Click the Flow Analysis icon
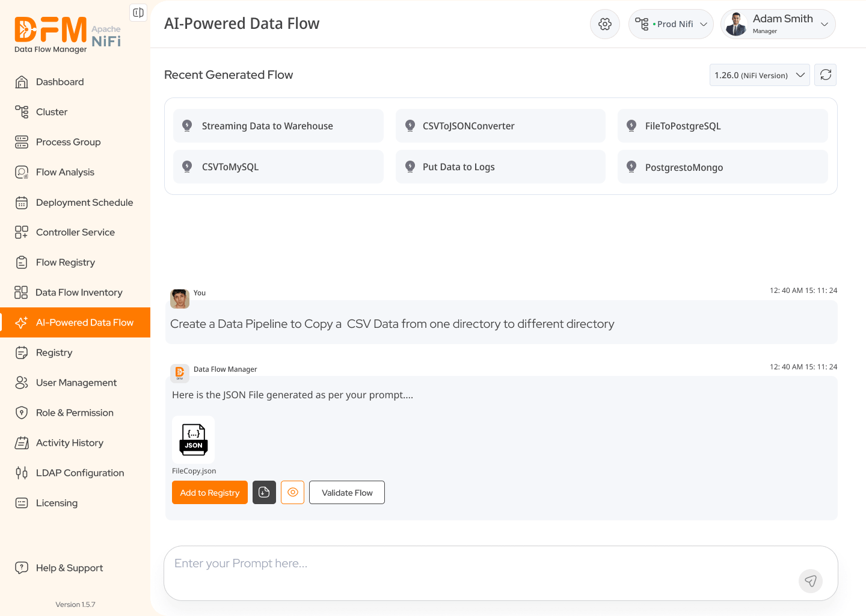 pos(22,172)
